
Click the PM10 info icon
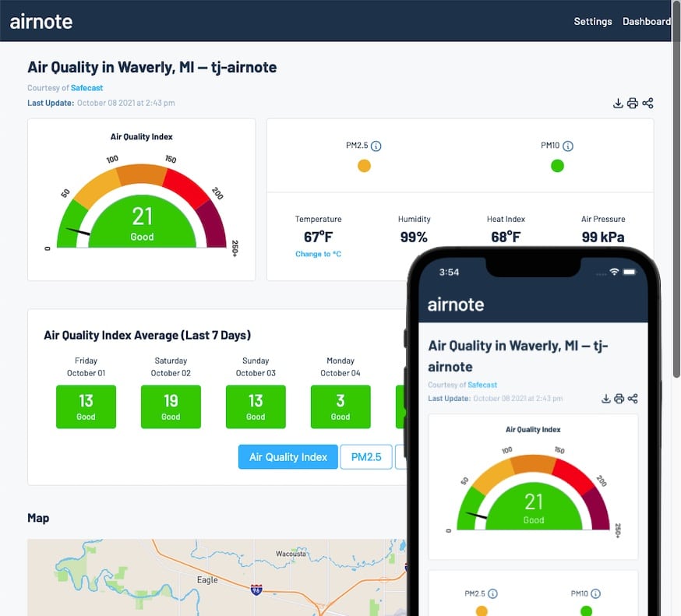pos(570,146)
